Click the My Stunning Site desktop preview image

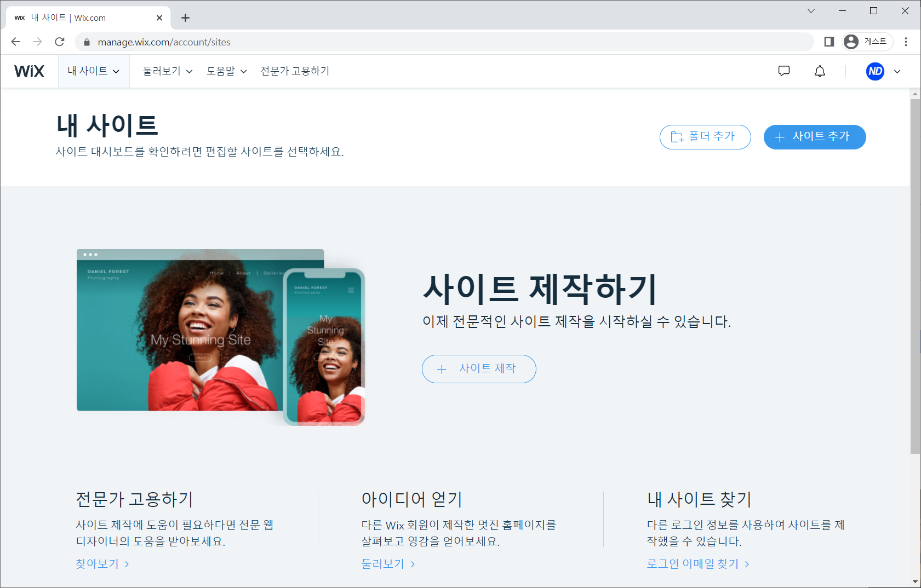[x=180, y=330]
